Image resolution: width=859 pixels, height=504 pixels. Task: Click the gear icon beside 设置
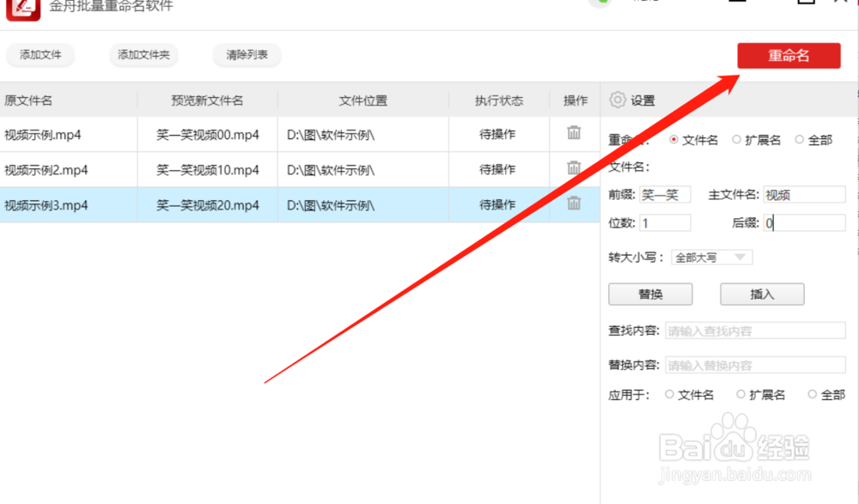coord(618,100)
